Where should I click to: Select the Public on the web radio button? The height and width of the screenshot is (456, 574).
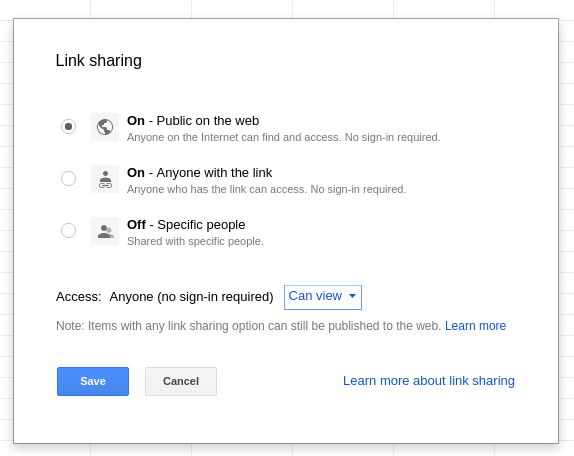(68, 127)
